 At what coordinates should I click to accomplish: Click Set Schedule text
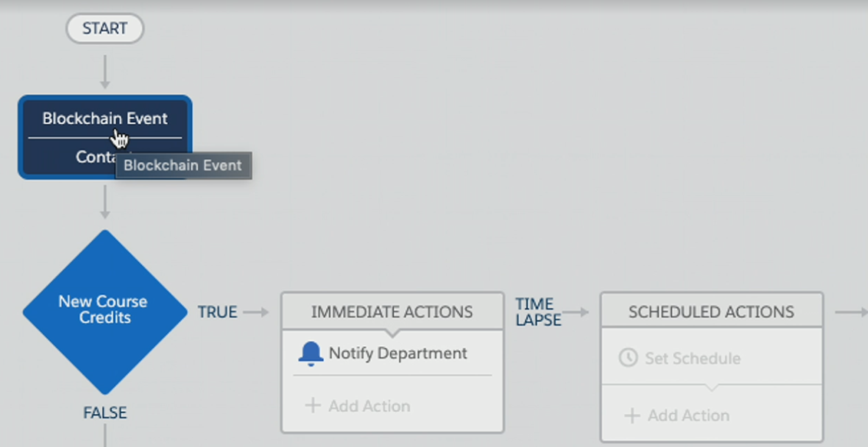click(693, 358)
